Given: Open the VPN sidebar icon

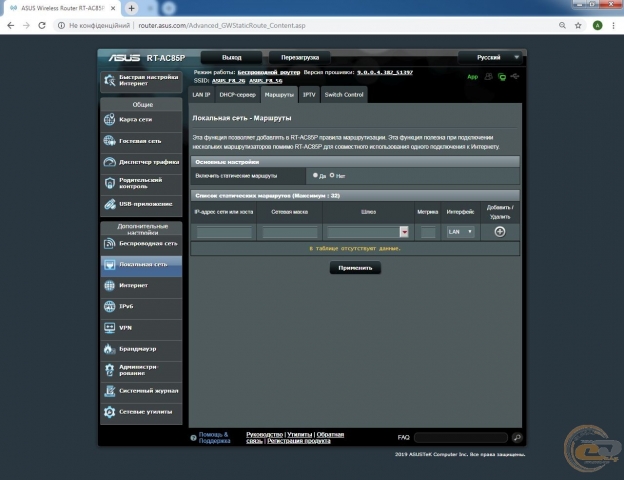Looking at the screenshot, I should tap(111, 327).
